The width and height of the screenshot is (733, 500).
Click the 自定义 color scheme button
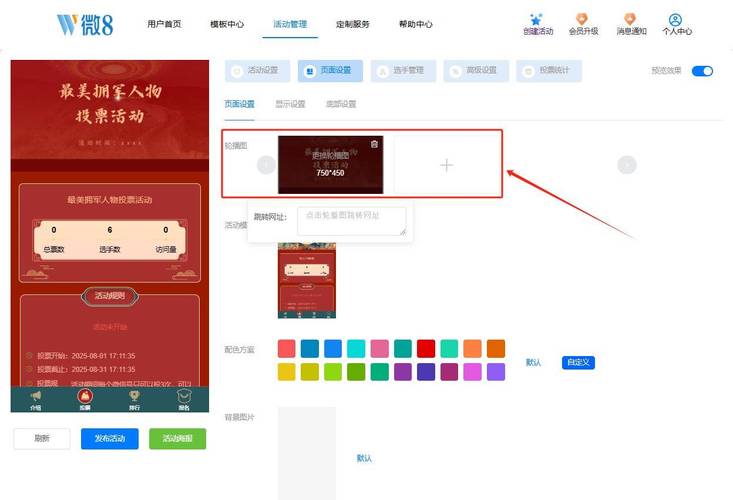click(x=578, y=362)
